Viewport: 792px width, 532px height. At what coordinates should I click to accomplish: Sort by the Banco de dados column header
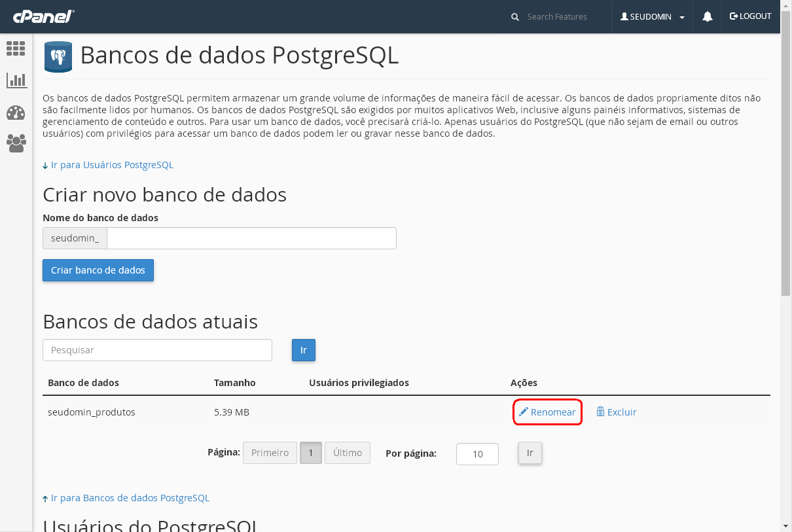pos(84,383)
